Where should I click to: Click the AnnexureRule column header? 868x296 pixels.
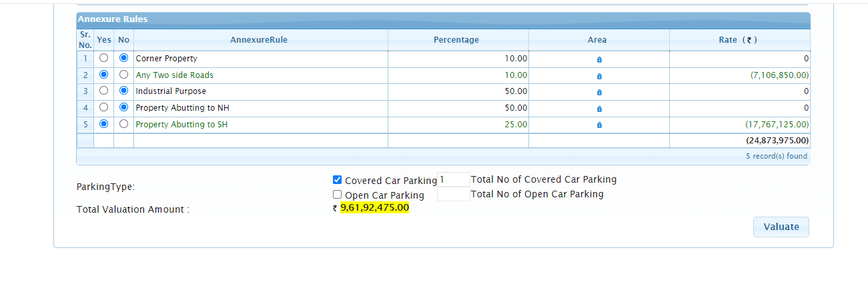tap(259, 40)
